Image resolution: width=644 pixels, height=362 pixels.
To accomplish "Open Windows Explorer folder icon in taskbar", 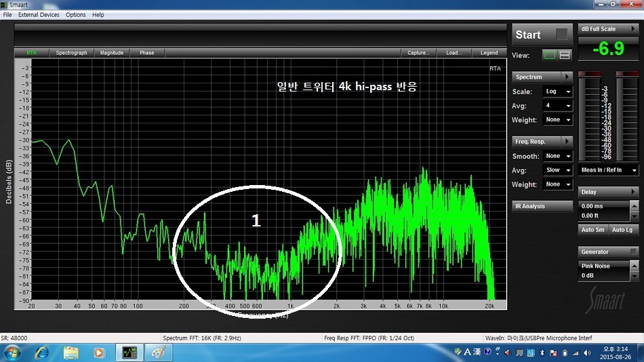I will [71, 353].
